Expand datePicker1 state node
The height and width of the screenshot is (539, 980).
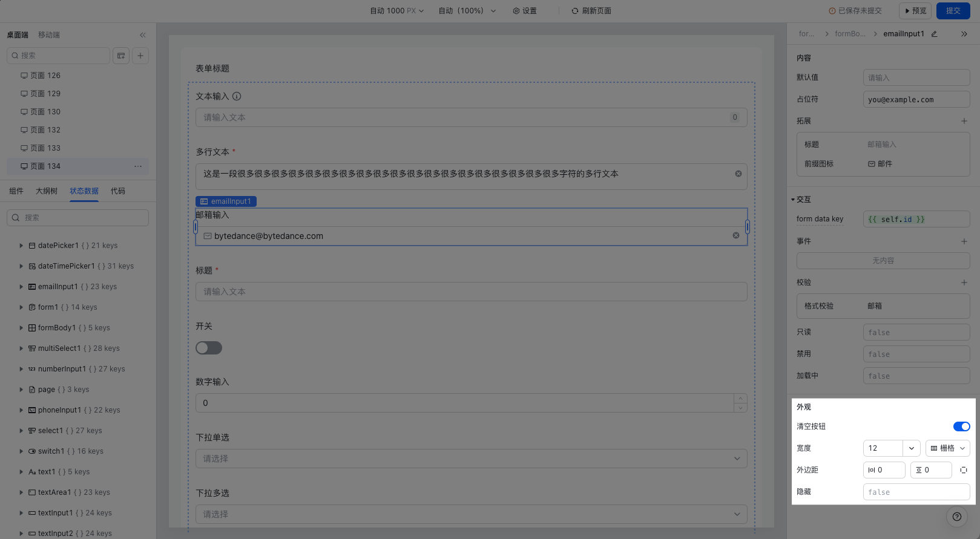21,246
